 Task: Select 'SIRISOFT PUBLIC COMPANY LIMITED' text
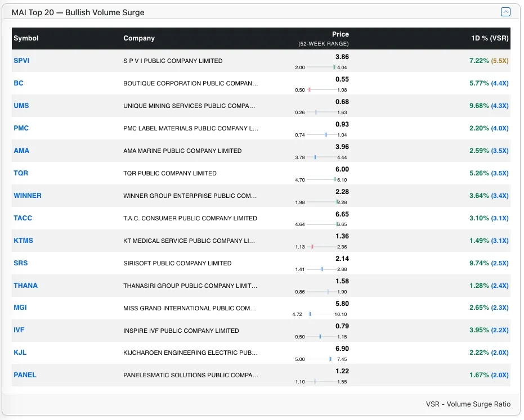click(x=177, y=263)
